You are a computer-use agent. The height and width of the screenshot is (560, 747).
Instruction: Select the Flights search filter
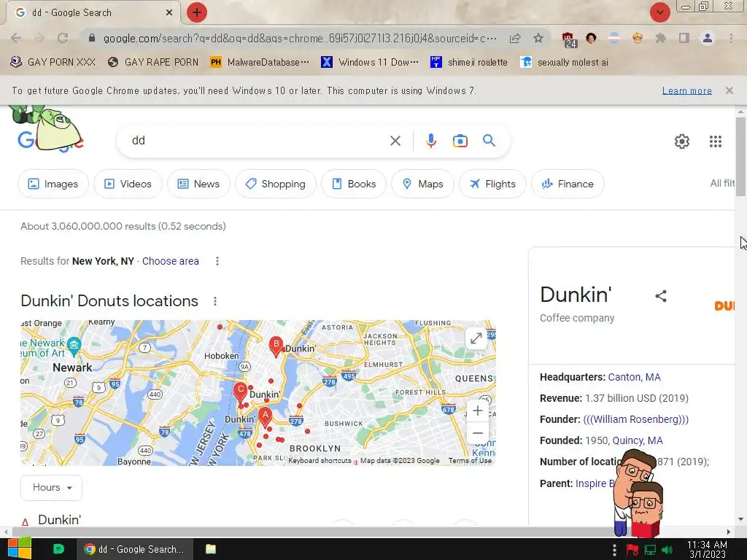click(492, 184)
